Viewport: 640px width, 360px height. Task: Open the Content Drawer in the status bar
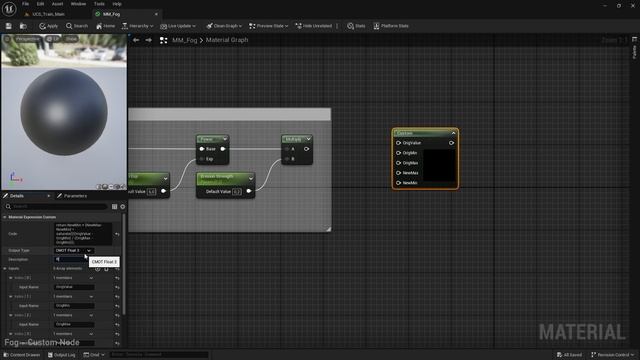pos(22,355)
